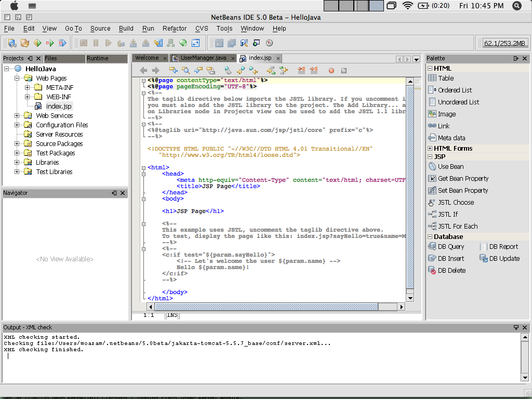Stop macro recording with gray square

pyautogui.click(x=344, y=71)
